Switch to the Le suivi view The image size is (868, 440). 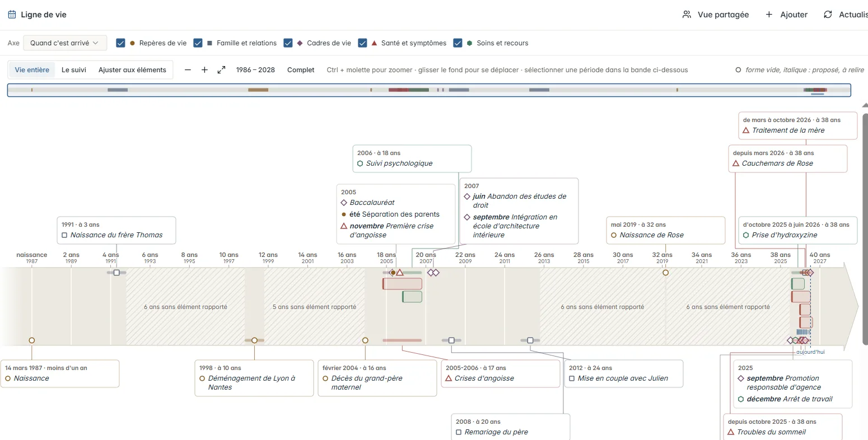tap(74, 70)
